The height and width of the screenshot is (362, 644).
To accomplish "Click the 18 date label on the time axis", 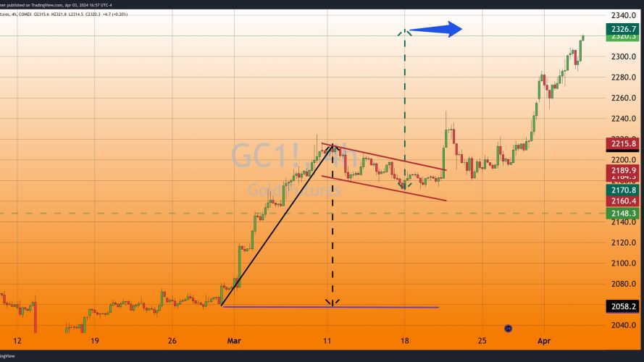I will (404, 341).
